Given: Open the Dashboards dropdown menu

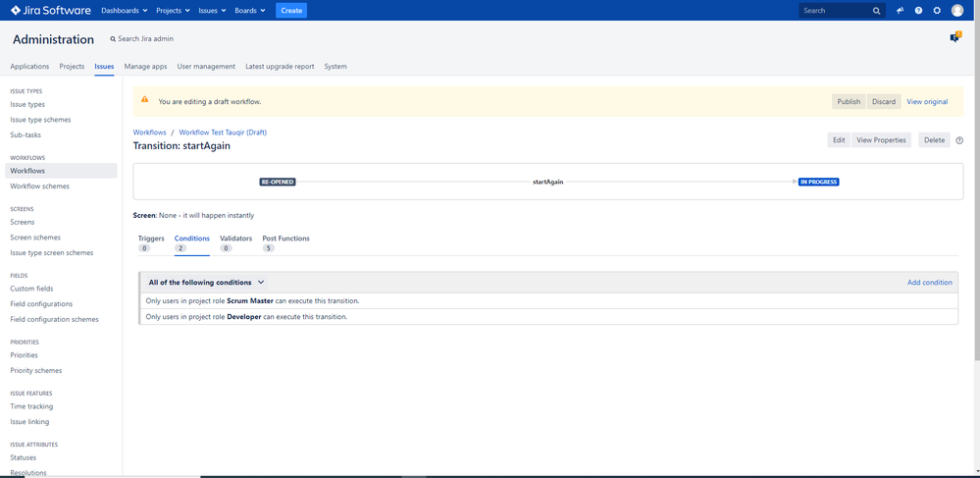Looking at the screenshot, I should 125,11.
